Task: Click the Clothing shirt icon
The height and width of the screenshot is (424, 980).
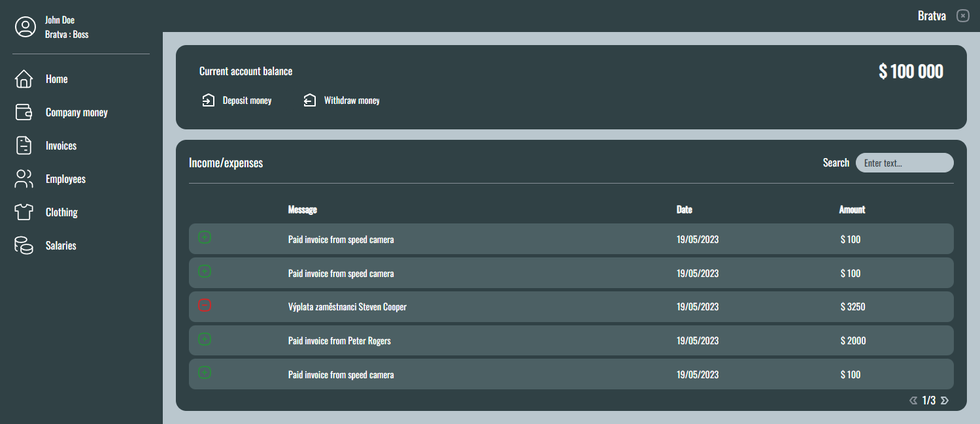Action: pyautogui.click(x=24, y=212)
